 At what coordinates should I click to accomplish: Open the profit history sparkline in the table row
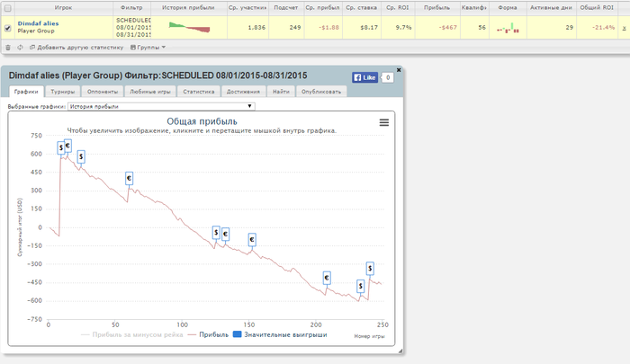click(x=189, y=27)
